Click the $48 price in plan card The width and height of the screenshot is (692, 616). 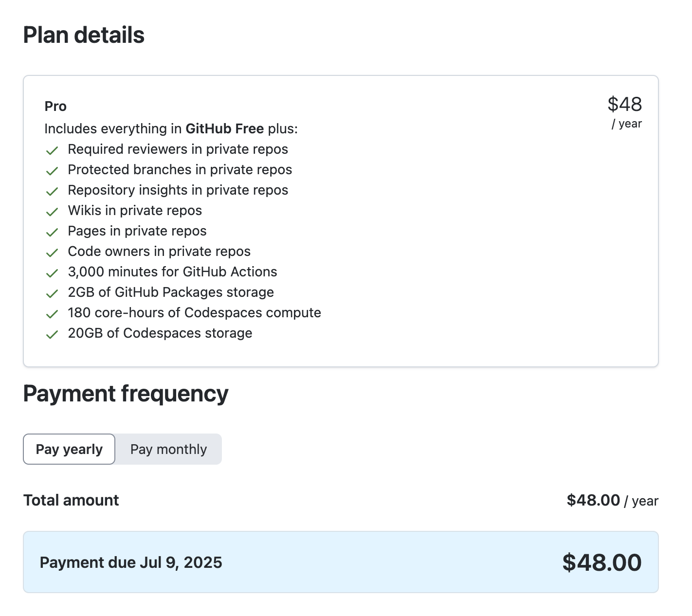pyautogui.click(x=625, y=104)
